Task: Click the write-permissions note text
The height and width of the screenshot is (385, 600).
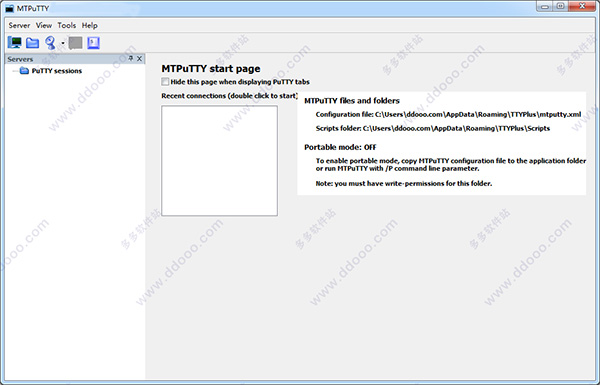Action: (x=404, y=183)
